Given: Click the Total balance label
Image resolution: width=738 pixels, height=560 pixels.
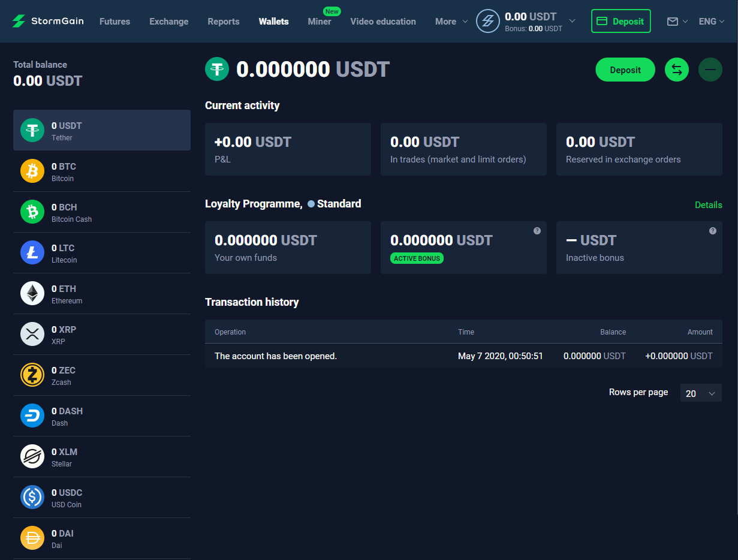Looking at the screenshot, I should click(x=40, y=65).
